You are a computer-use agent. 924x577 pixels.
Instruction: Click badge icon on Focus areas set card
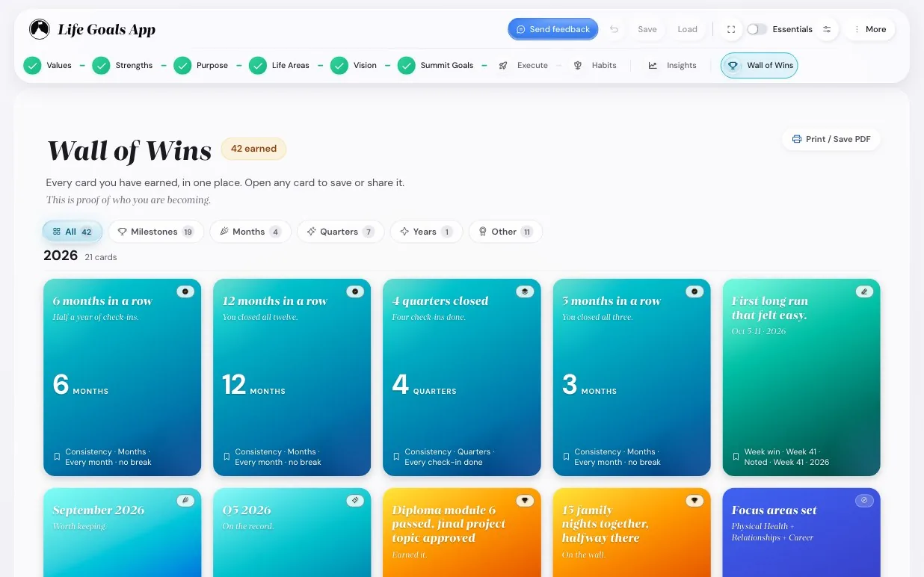pyautogui.click(x=864, y=501)
